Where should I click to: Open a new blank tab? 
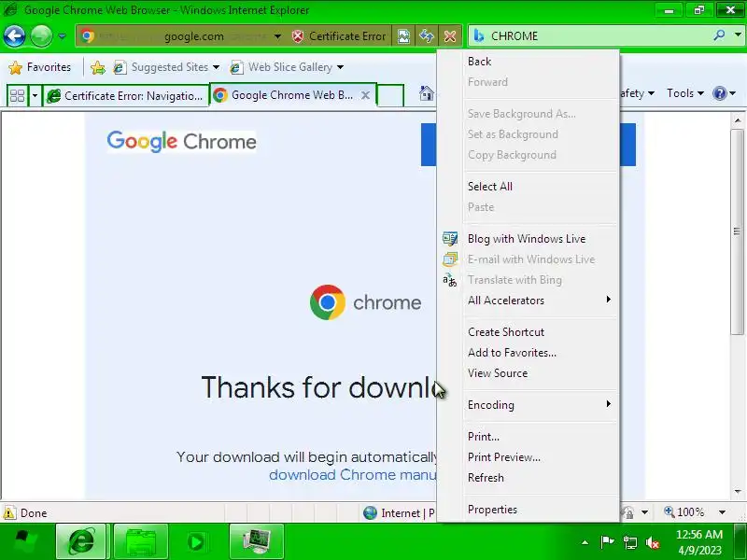[x=390, y=95]
